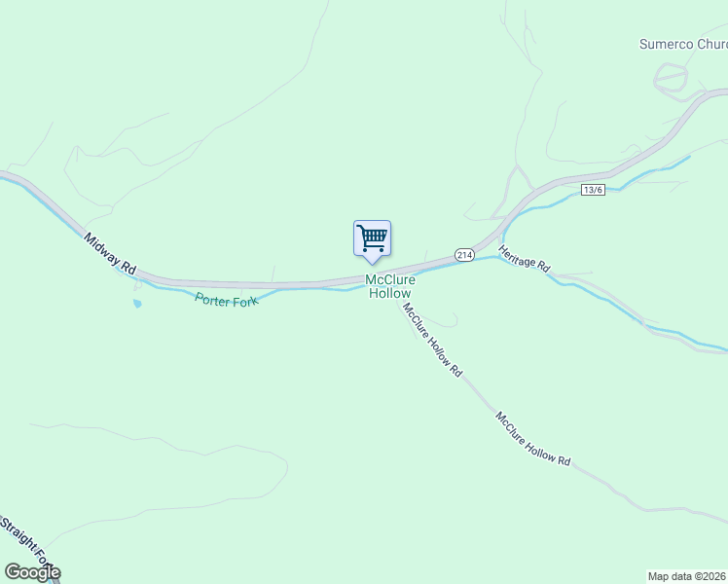
Task: Select the McClure Hollow place label
Action: pyautogui.click(x=390, y=286)
